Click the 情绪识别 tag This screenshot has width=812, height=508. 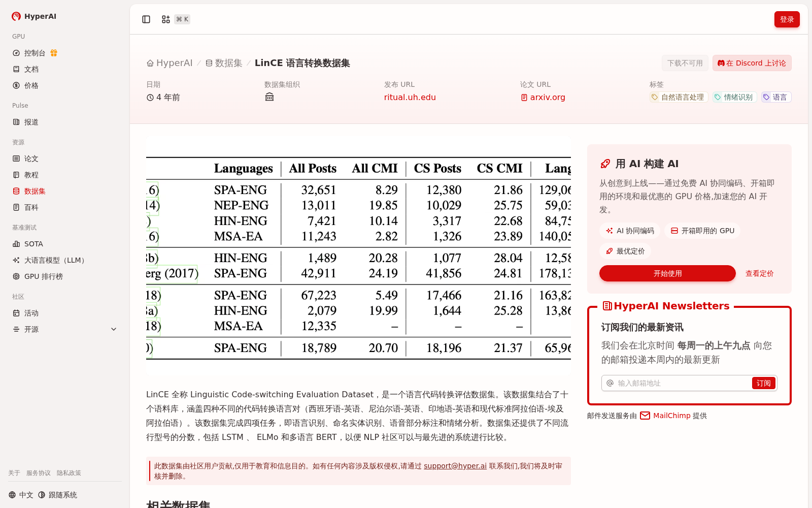point(734,97)
